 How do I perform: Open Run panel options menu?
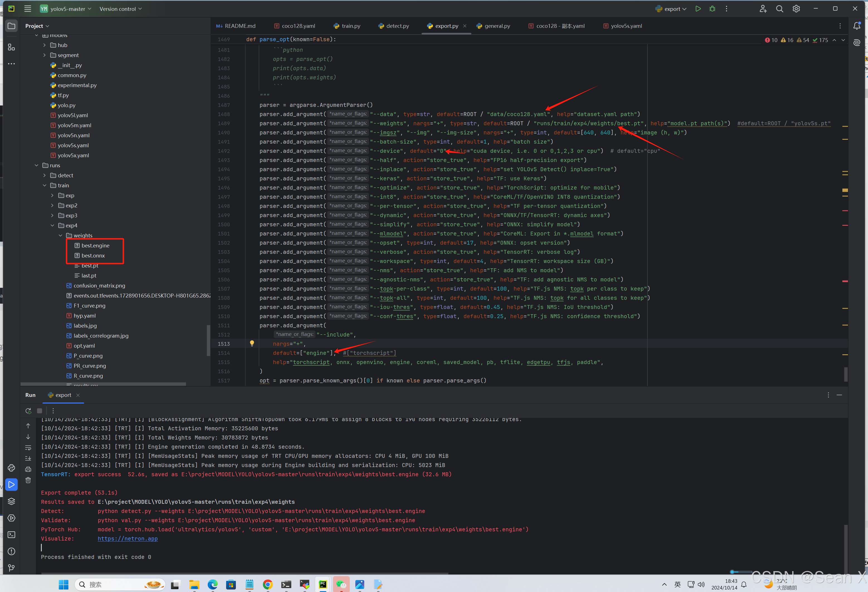[828, 395]
